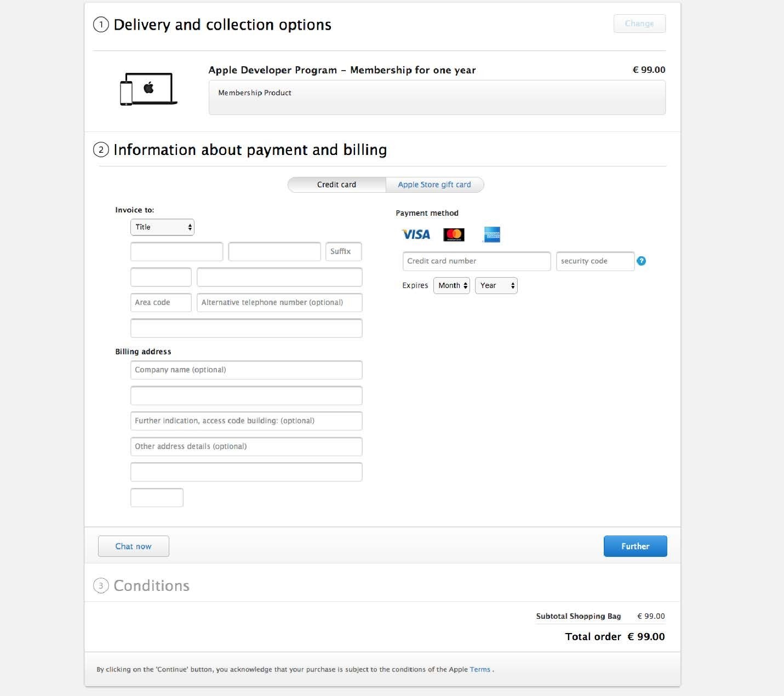
Task: Focus the Credit card number field
Action: click(x=476, y=261)
